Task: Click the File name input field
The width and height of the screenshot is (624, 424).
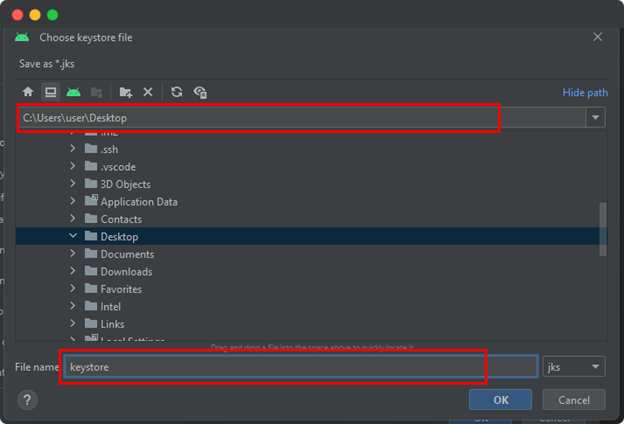Action: pyautogui.click(x=300, y=367)
